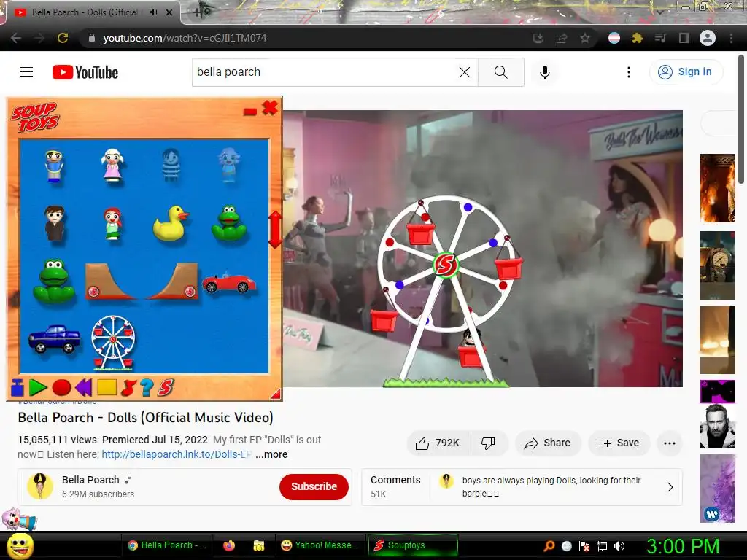Open the Bella Poarch channel name link
This screenshot has height=560, width=747.
[90, 480]
